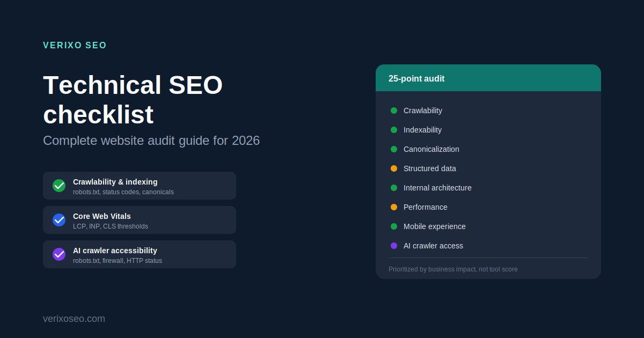644x338 pixels.
Task: Select the Internal architecture audit item
Action: pos(488,188)
